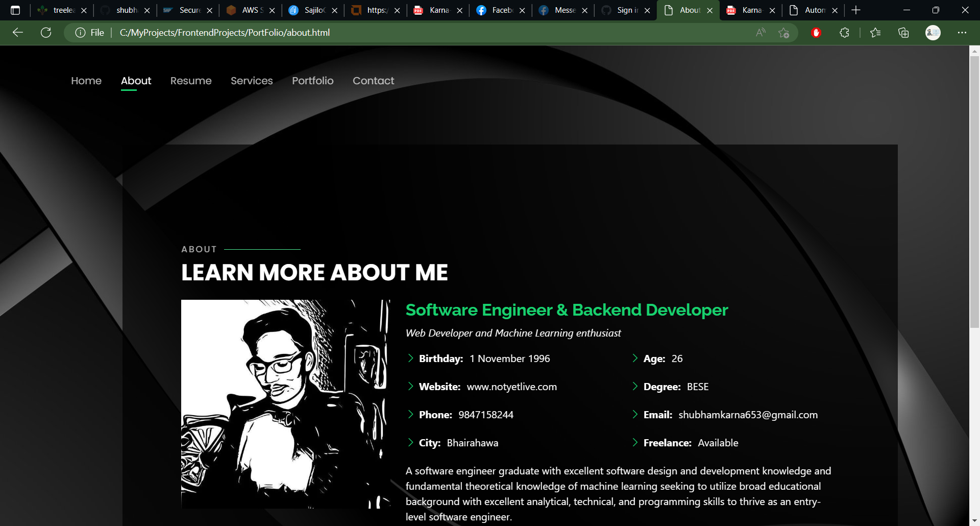Click the chevron beside Website
Screen dimensions: 980x526
click(x=410, y=386)
